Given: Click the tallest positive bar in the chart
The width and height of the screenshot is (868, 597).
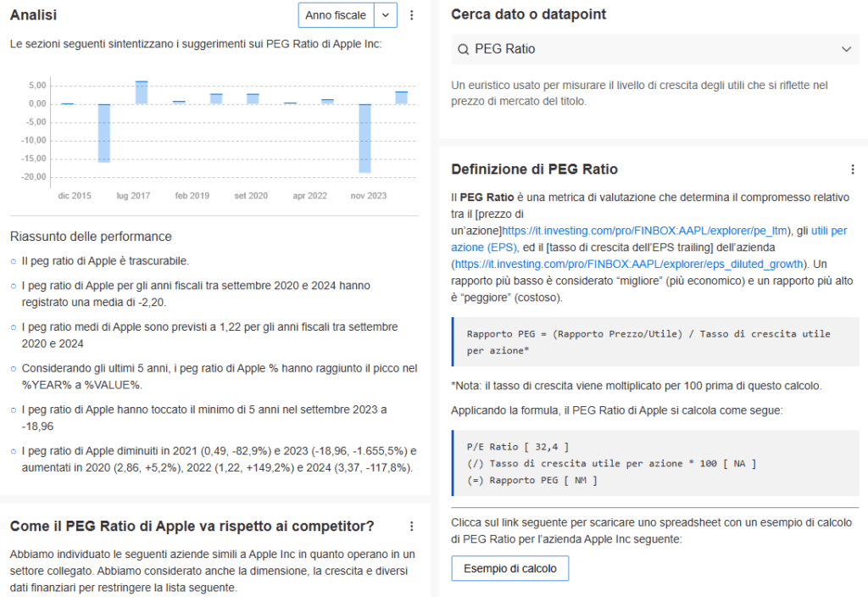Looking at the screenshot, I should pos(142,92).
